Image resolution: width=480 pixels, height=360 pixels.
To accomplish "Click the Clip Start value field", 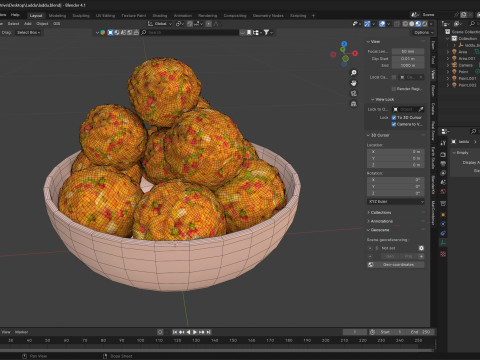I will 408,59.
